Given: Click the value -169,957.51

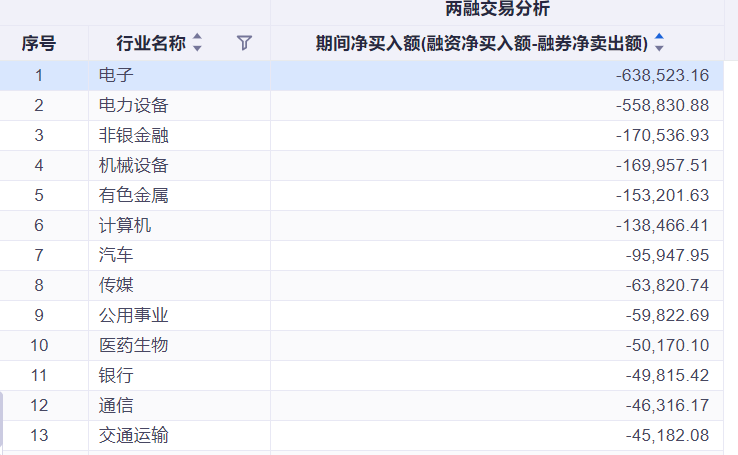Looking at the screenshot, I should pos(662,166).
